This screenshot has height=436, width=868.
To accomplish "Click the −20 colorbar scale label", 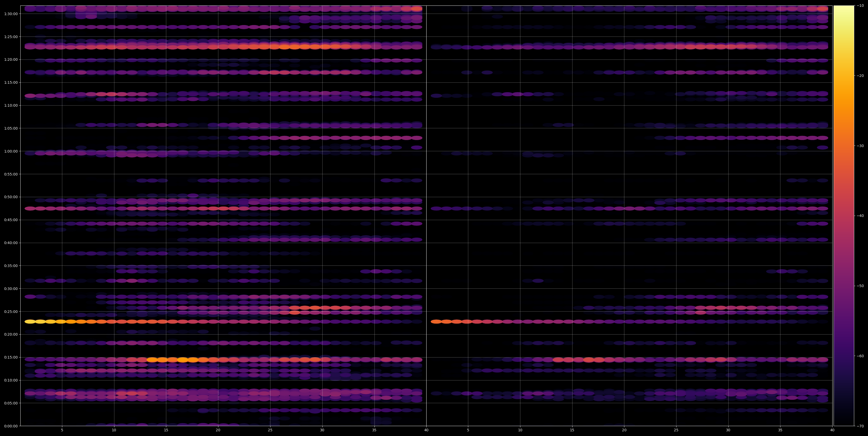I will click(x=860, y=76).
